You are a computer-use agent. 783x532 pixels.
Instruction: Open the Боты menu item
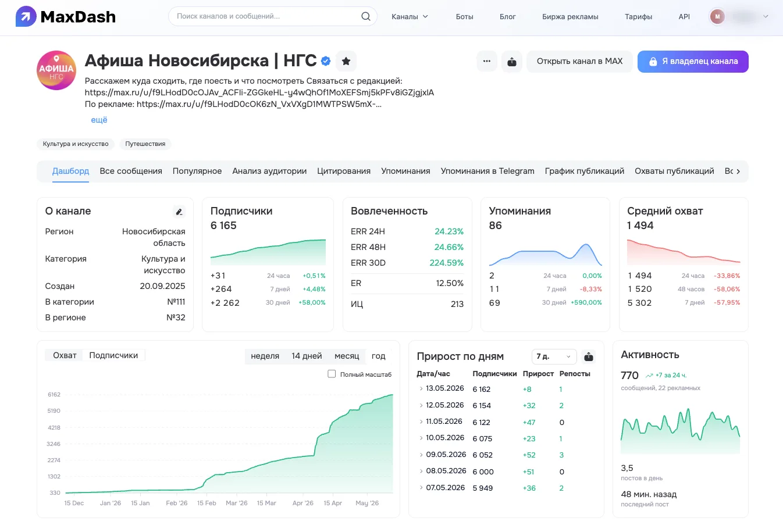tap(464, 16)
